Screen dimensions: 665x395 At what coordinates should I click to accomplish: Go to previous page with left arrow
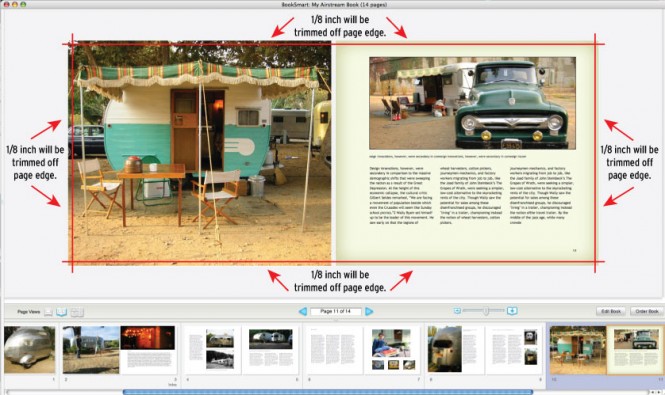pyautogui.click(x=303, y=311)
